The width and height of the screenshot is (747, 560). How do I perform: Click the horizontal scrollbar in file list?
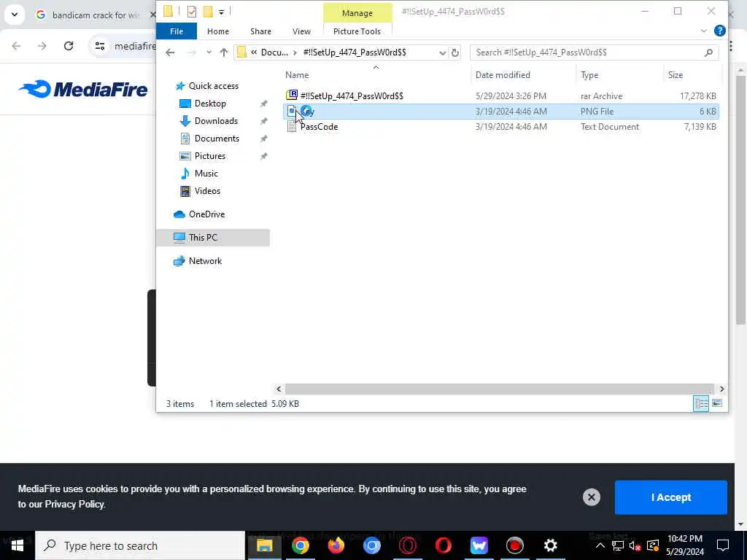[x=499, y=389]
